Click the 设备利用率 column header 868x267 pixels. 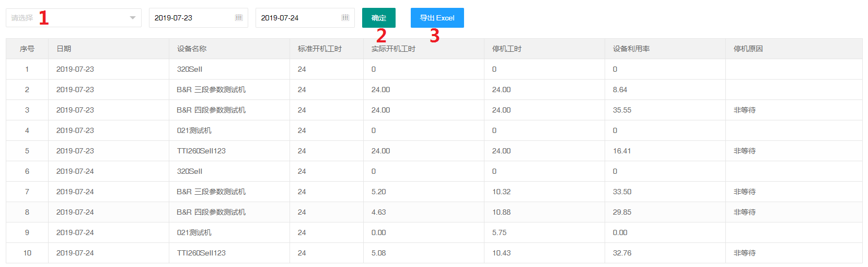pos(631,49)
